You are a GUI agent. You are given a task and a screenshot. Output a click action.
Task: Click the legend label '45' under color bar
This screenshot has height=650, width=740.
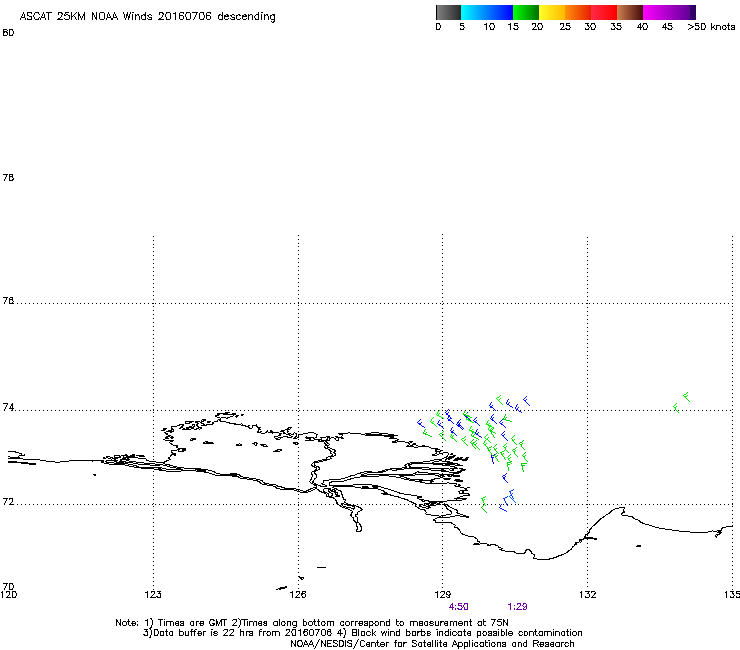(x=667, y=26)
